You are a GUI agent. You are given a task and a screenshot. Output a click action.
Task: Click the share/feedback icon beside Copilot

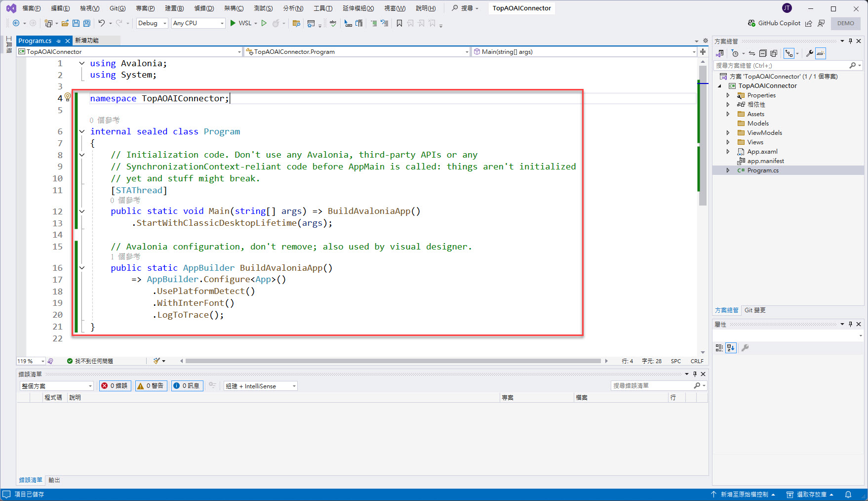(809, 23)
